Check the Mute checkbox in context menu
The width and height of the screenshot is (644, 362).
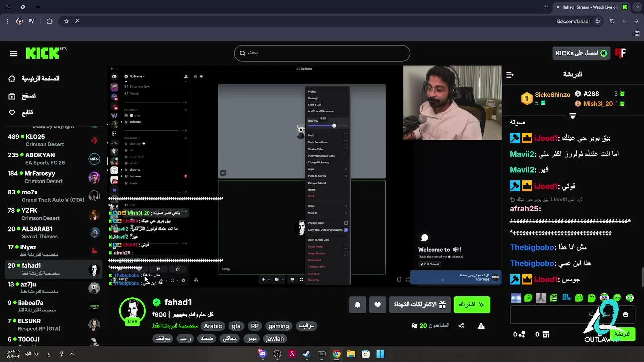pos(346,135)
